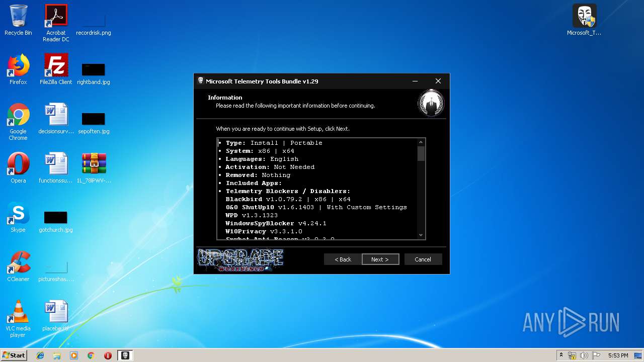Click the 5:53 PM taskbar clock

pyautogui.click(x=618, y=355)
